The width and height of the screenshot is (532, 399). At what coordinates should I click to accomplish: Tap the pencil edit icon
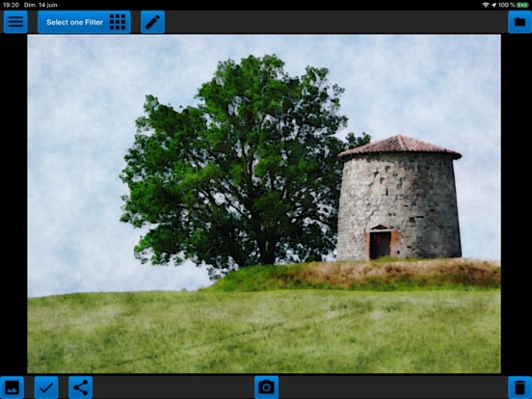pyautogui.click(x=152, y=22)
